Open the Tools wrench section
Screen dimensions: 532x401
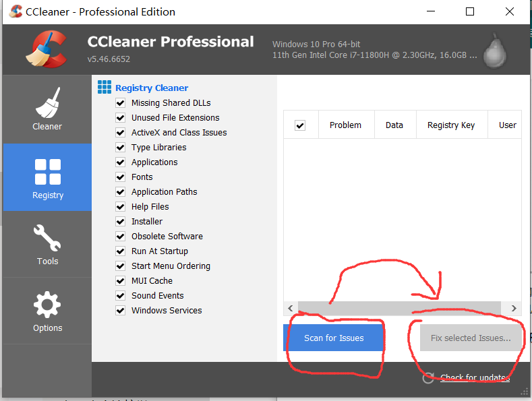[47, 244]
